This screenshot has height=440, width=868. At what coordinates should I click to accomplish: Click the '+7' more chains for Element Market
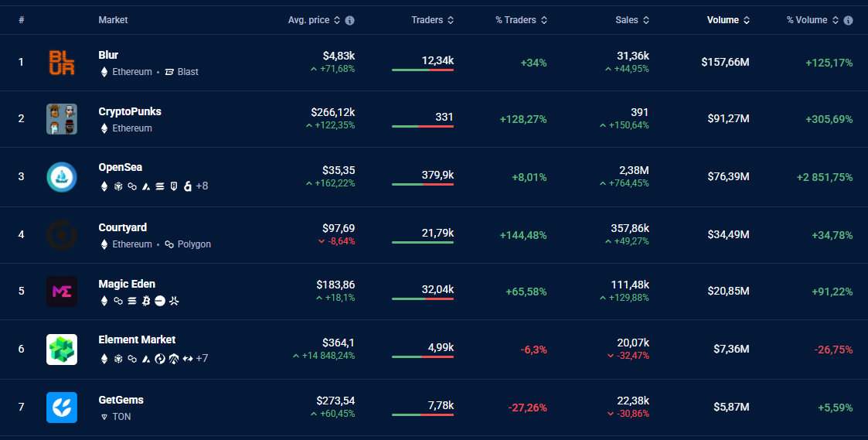pos(202,359)
